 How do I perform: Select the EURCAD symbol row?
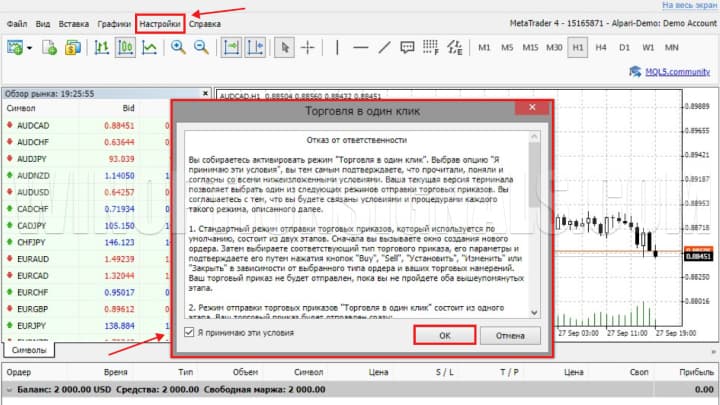coord(86,276)
